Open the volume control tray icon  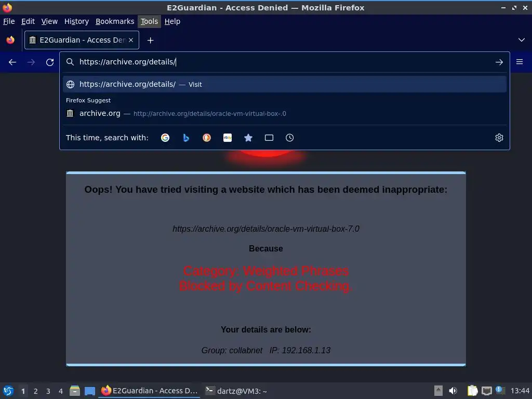click(x=453, y=391)
